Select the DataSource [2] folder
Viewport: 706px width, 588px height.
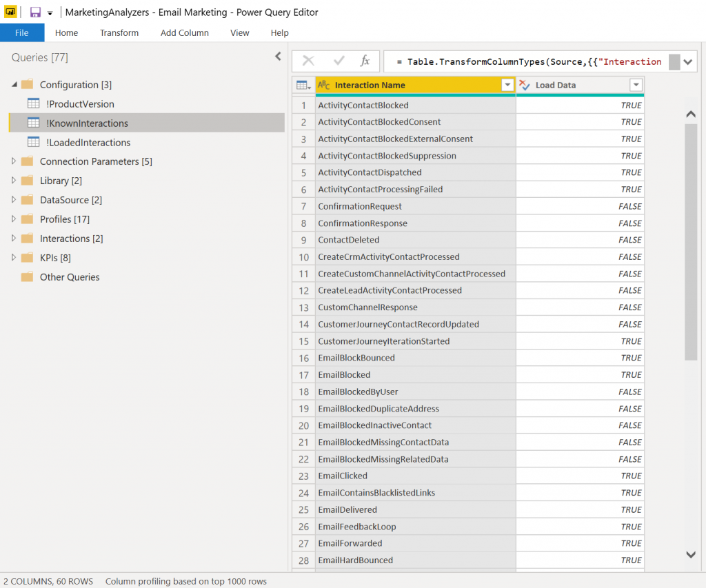point(71,200)
